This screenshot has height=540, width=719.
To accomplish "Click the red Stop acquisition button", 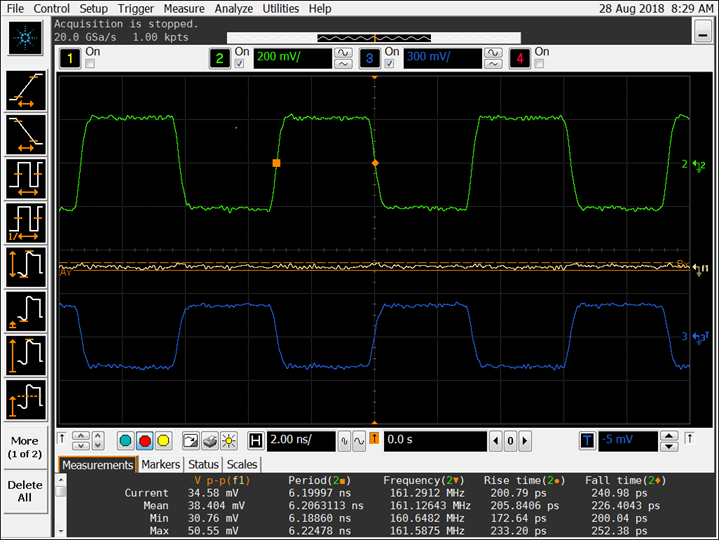I will click(145, 441).
